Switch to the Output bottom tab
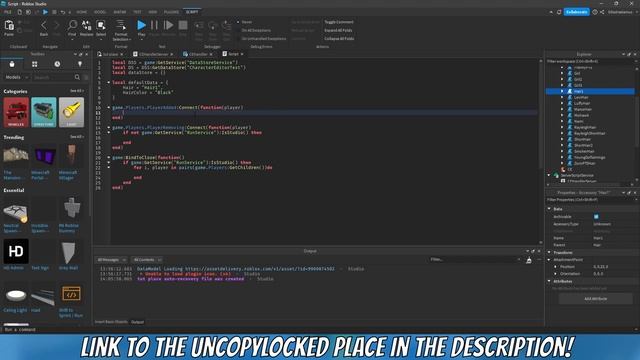 coord(138,322)
